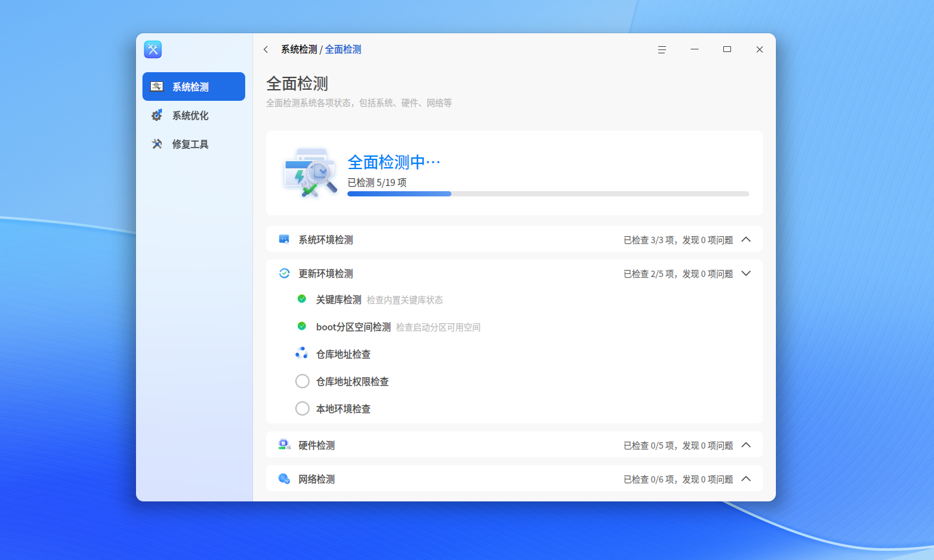This screenshot has width=934, height=560.
Task: Click pending circle beside 仓库地址权限检查
Action: coord(302,381)
